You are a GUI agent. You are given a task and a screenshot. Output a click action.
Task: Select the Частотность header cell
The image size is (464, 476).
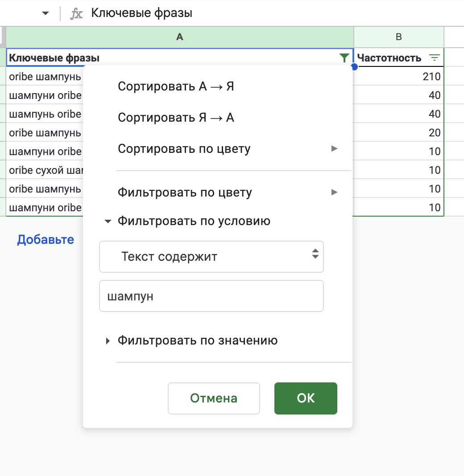(x=389, y=57)
